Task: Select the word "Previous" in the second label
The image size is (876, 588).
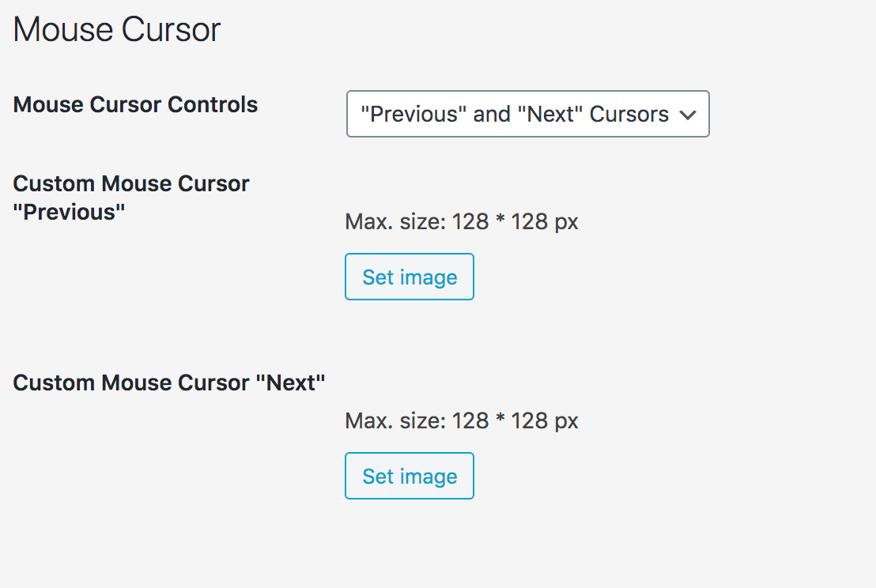Action: click(x=70, y=212)
